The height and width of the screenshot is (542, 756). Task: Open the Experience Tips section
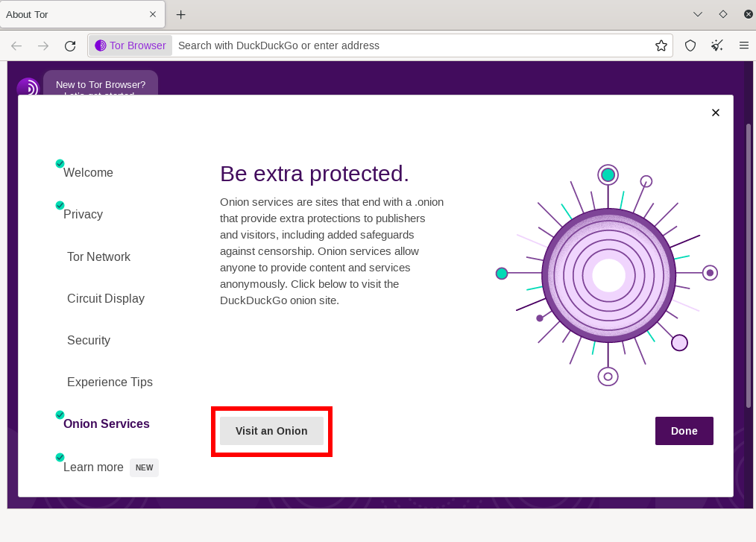[110, 382]
